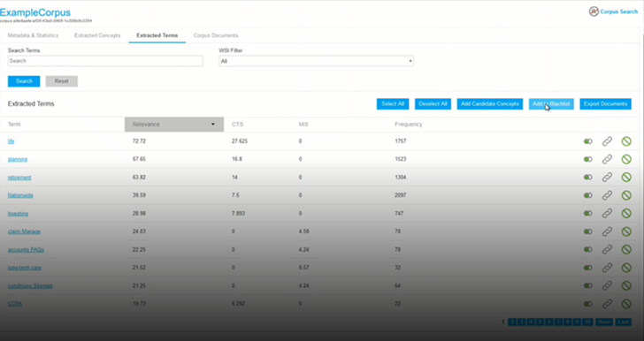
Task: Blacklist accounts FAQs with the ban icon
Action: click(626, 249)
